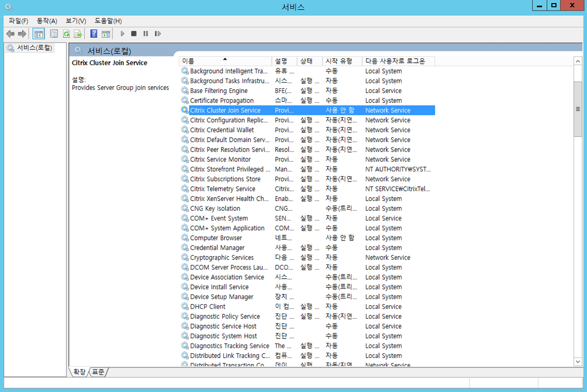Sort by 다음 사용자로 로그온 column header
587x392 pixels.
point(398,61)
